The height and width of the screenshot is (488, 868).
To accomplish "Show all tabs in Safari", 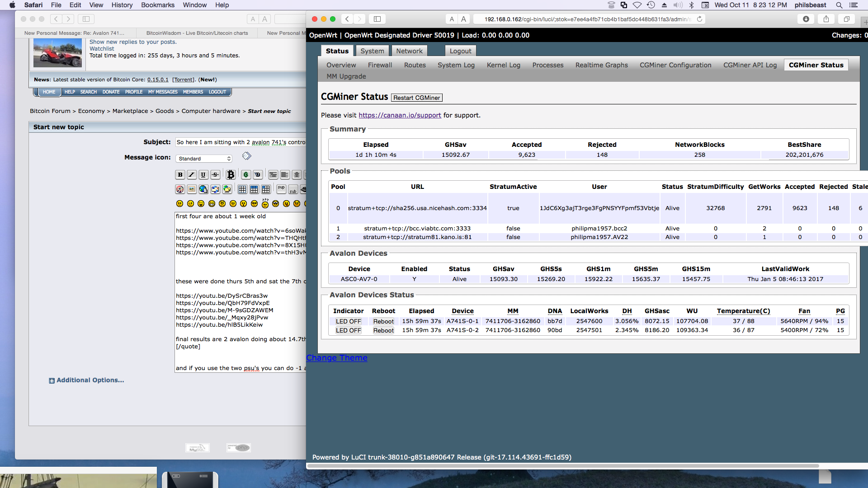I will tap(846, 19).
